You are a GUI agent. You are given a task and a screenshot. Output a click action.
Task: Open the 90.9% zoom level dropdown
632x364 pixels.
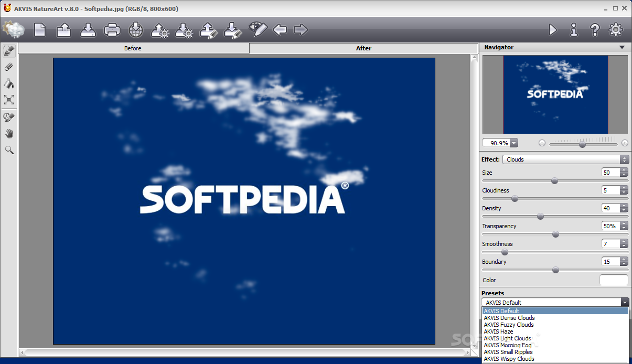tap(513, 143)
